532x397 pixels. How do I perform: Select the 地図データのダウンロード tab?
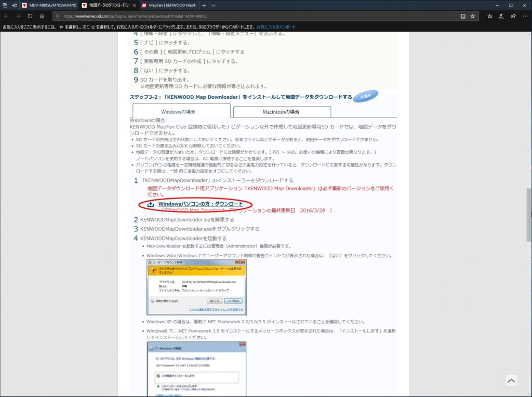[x=109, y=5]
